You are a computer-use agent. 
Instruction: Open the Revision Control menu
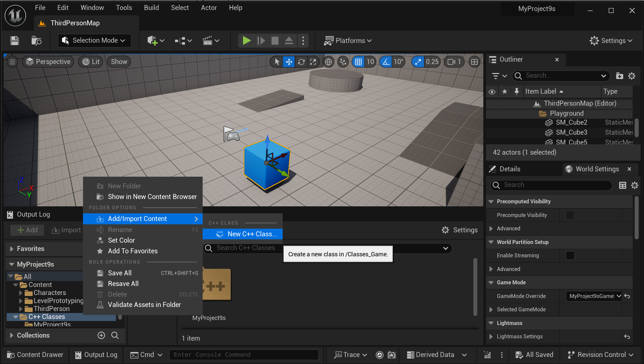(x=600, y=355)
